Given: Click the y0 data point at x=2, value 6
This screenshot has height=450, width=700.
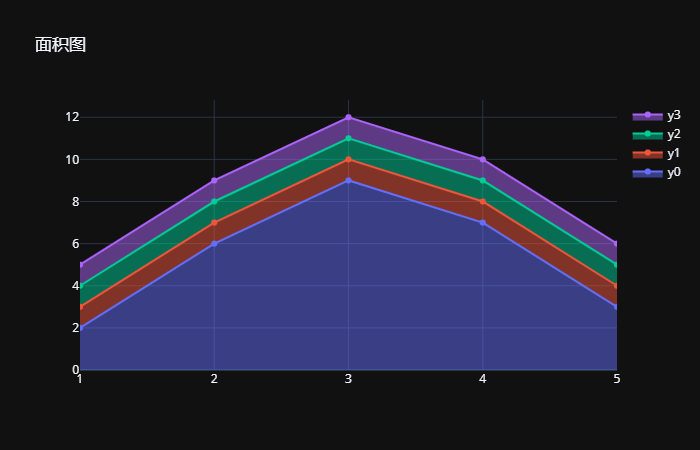Looking at the screenshot, I should [x=214, y=244].
